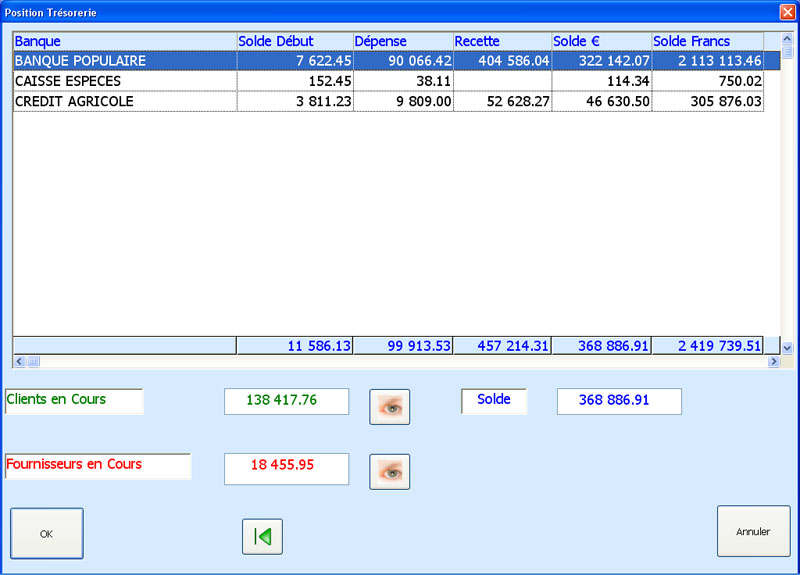This screenshot has width=800, height=575.
Task: Click the Solde Début column header
Action: [294, 41]
